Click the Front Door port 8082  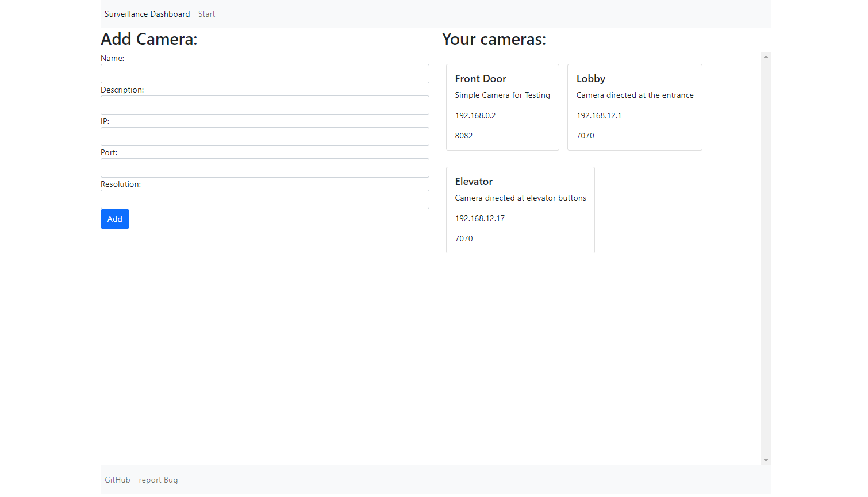(463, 136)
